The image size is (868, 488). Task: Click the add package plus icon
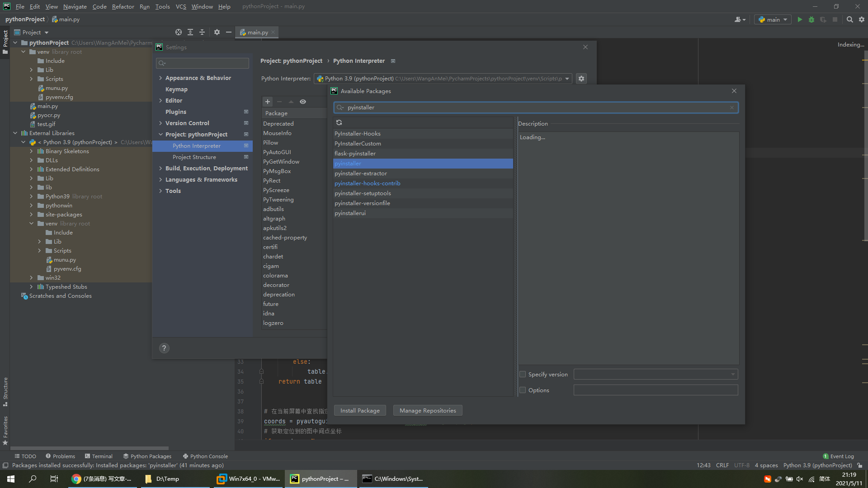coord(268,102)
